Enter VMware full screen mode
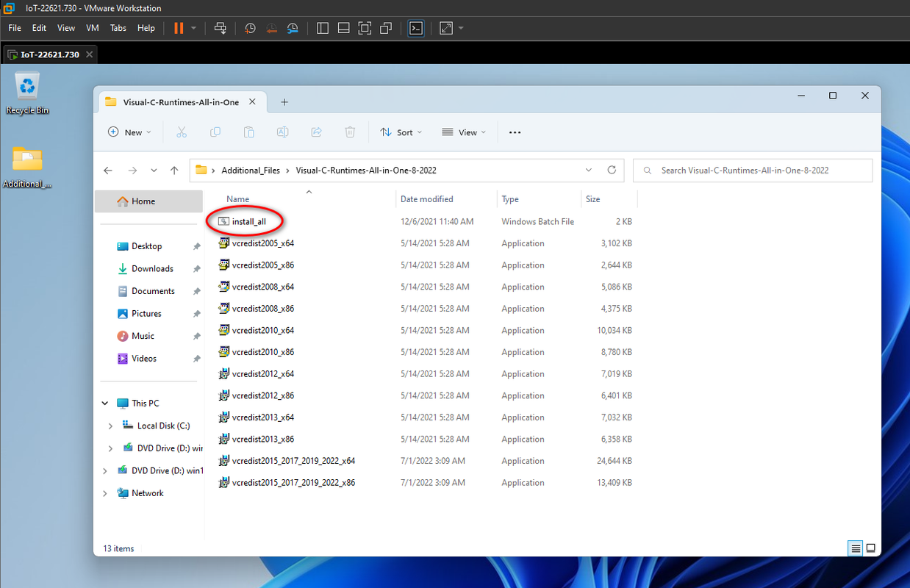Image resolution: width=910 pixels, height=588 pixels. click(x=365, y=28)
